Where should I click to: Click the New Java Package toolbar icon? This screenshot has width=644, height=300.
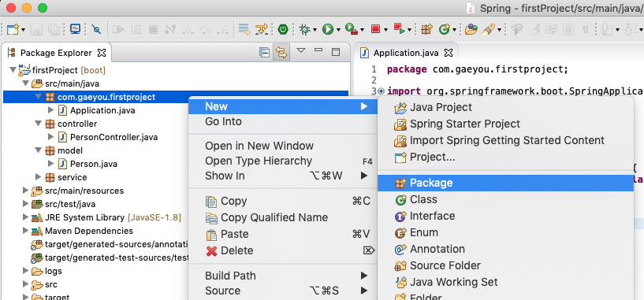427,29
